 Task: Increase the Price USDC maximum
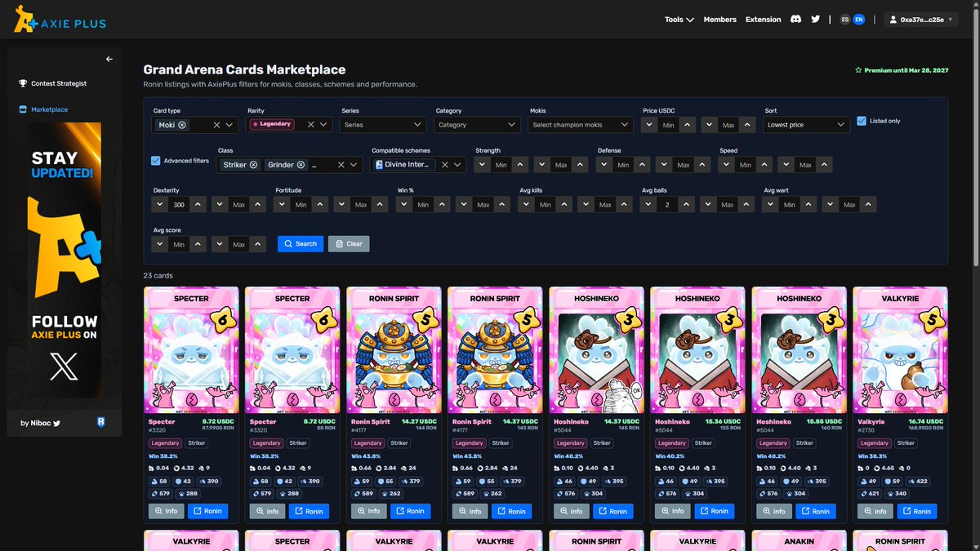[747, 125]
